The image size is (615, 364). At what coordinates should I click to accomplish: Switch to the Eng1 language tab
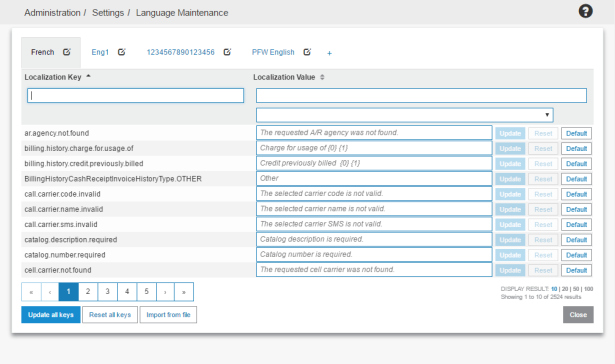tap(100, 52)
